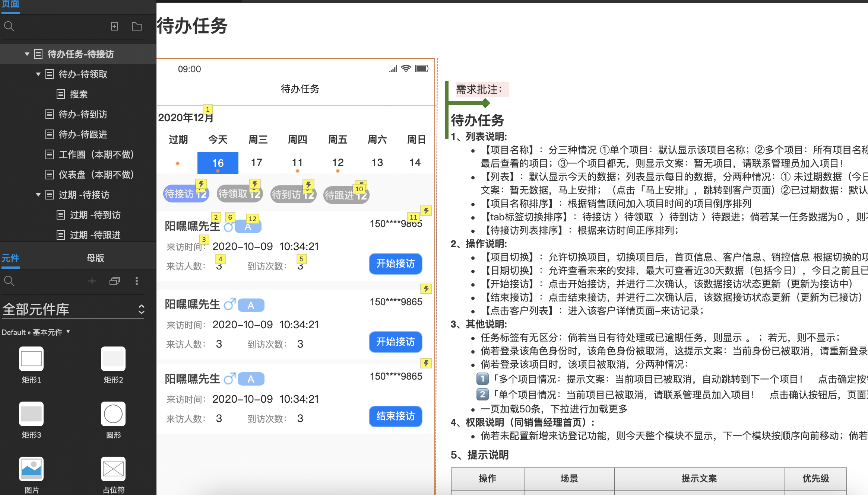Select the 待跟进 task tab pill
The width and height of the screenshot is (868, 495).
pyautogui.click(x=346, y=195)
